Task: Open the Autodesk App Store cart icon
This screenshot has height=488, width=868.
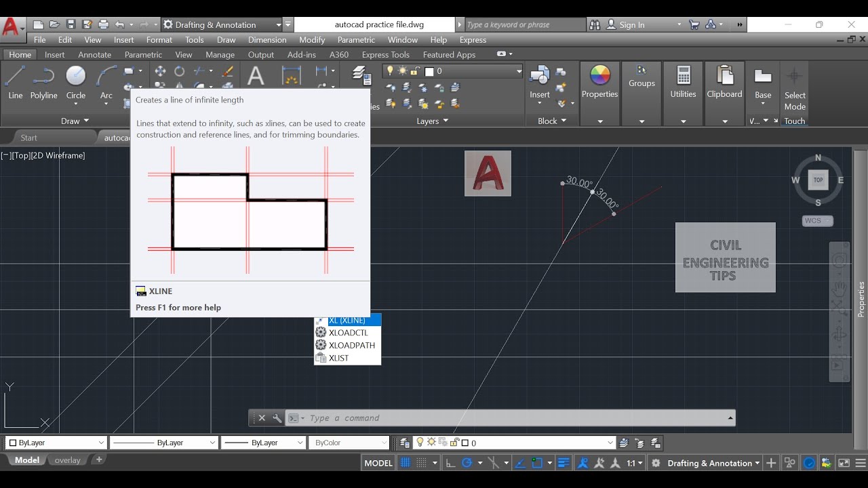Action: point(694,24)
